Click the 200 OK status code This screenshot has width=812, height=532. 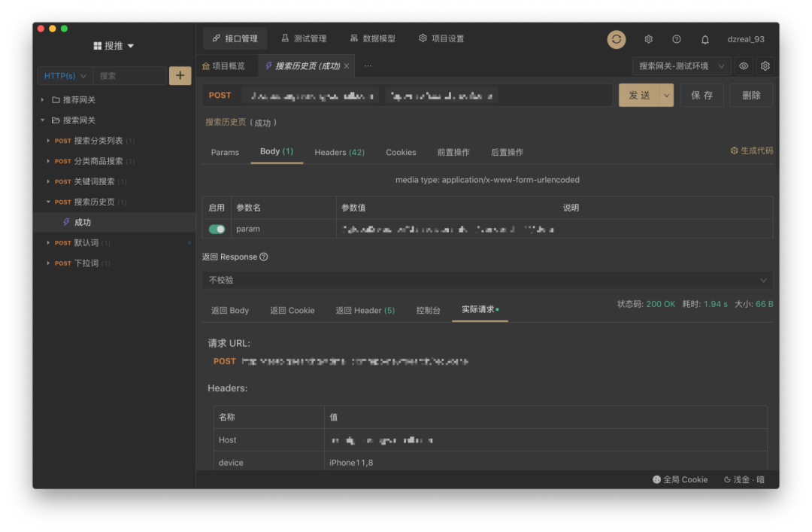click(661, 304)
